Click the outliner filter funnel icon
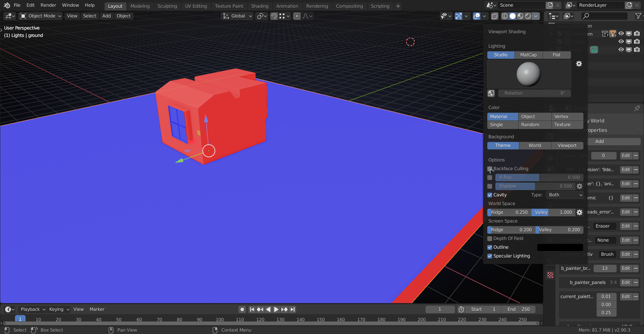This screenshot has height=334, width=644. pyautogui.click(x=638, y=16)
